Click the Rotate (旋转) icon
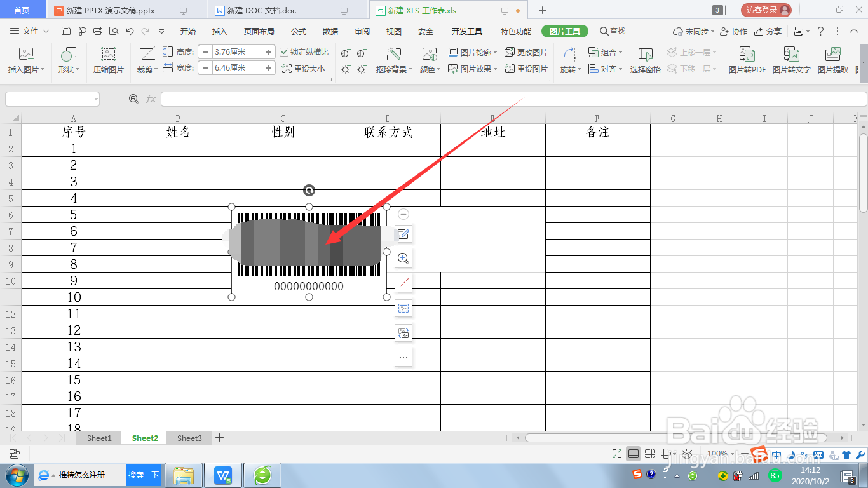868x488 pixels. pos(570,55)
